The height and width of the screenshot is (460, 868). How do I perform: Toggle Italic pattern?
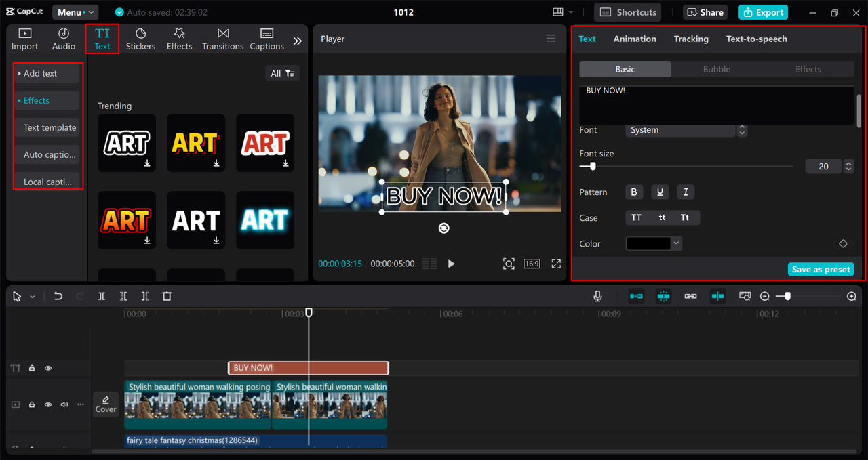click(x=686, y=192)
